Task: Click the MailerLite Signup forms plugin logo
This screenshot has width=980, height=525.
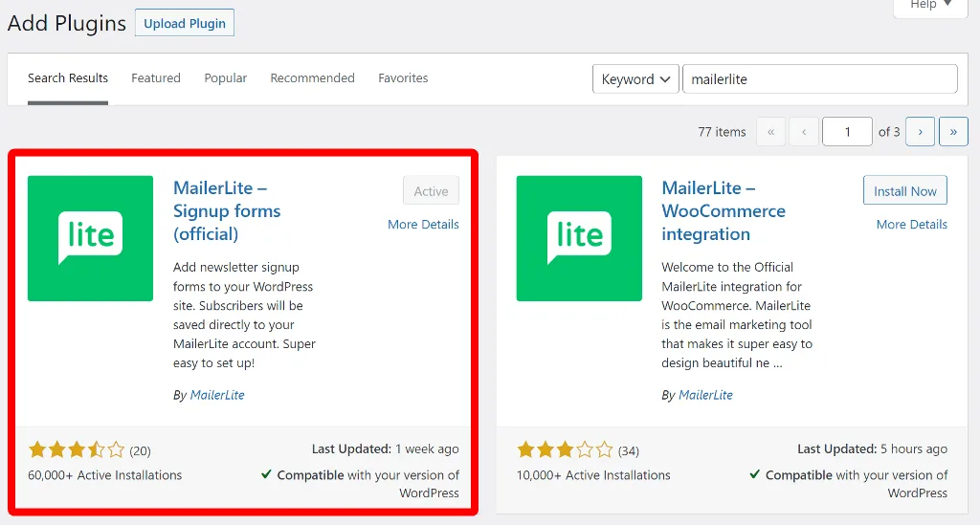Action: click(91, 238)
